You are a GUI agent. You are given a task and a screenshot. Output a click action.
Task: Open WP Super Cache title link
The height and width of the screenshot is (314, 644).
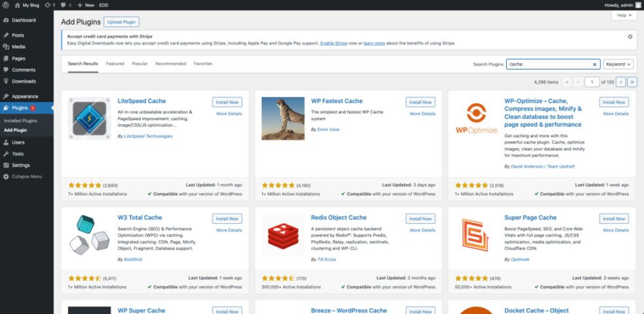[x=142, y=311]
